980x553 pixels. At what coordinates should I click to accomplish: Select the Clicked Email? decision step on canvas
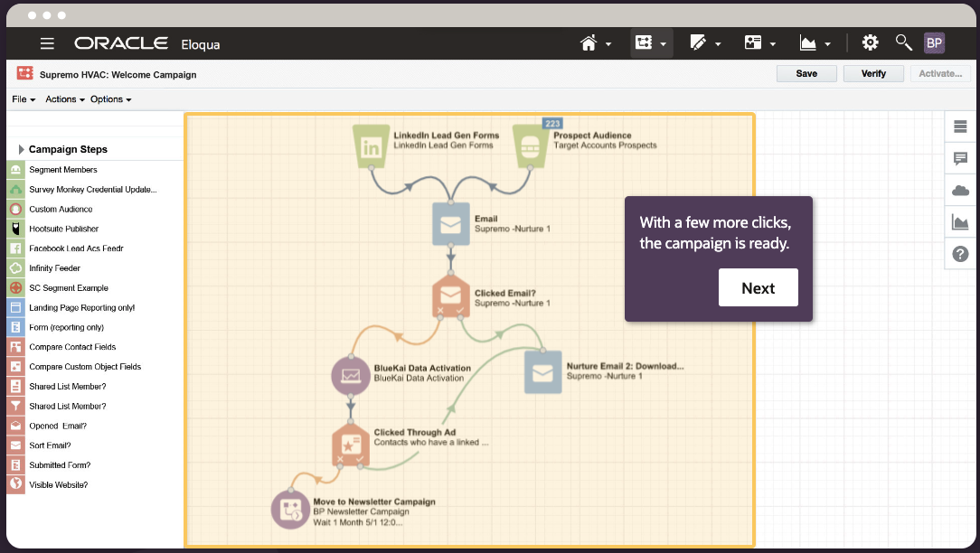click(x=451, y=294)
